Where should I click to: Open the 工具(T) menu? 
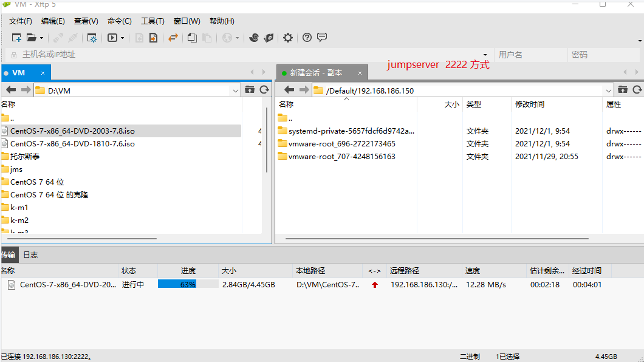[152, 21]
